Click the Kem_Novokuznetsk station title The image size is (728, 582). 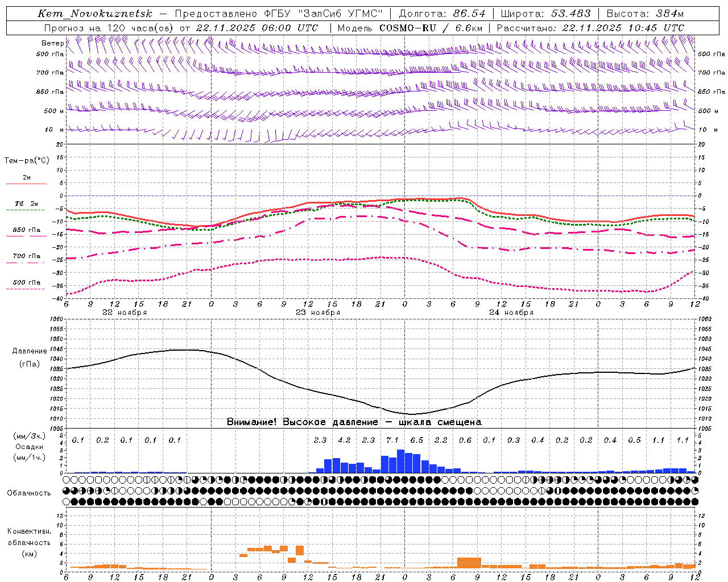(94, 14)
